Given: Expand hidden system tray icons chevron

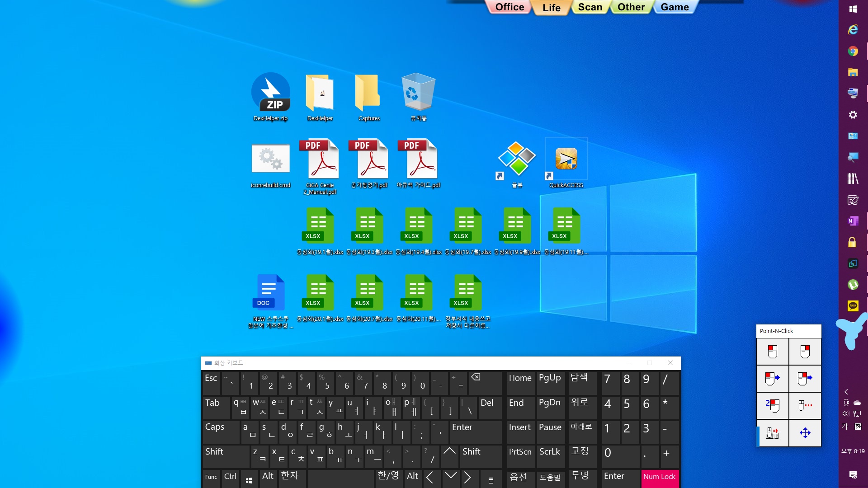Looking at the screenshot, I should (x=846, y=392).
